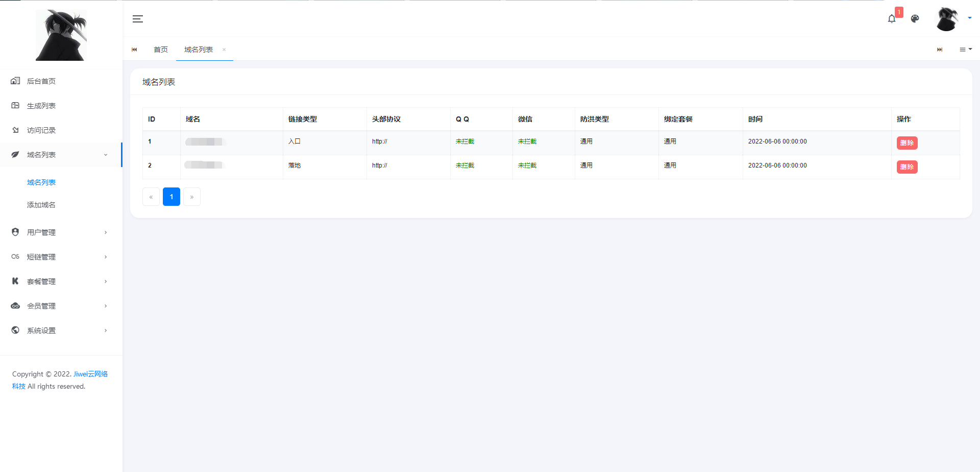This screenshot has height=472, width=980.
Task: Click 删除 button on row 1
Action: (906, 143)
